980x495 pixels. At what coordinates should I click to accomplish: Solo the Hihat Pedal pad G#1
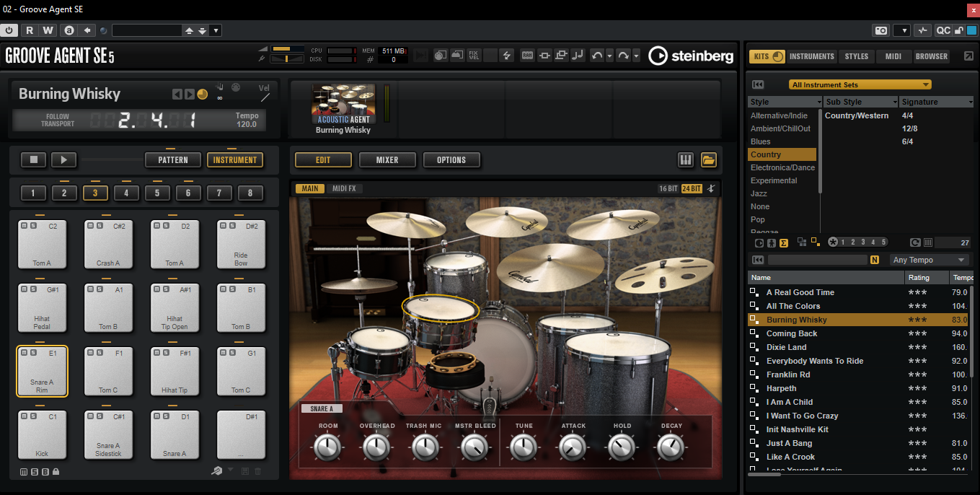point(33,289)
